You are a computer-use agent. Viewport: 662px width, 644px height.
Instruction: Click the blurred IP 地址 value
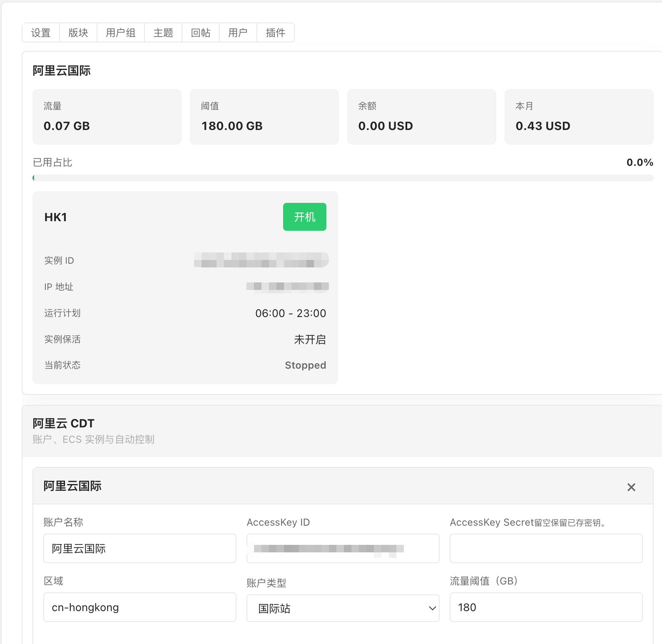[288, 286]
